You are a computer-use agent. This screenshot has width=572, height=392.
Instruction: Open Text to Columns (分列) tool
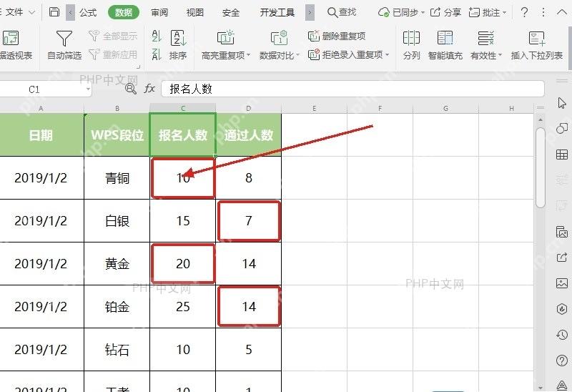point(411,45)
